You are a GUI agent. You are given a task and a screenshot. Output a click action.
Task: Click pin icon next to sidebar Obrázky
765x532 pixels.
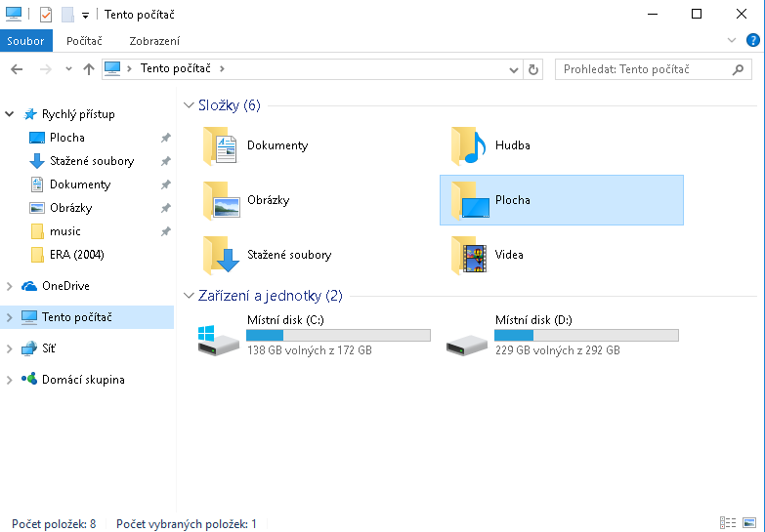(166, 208)
